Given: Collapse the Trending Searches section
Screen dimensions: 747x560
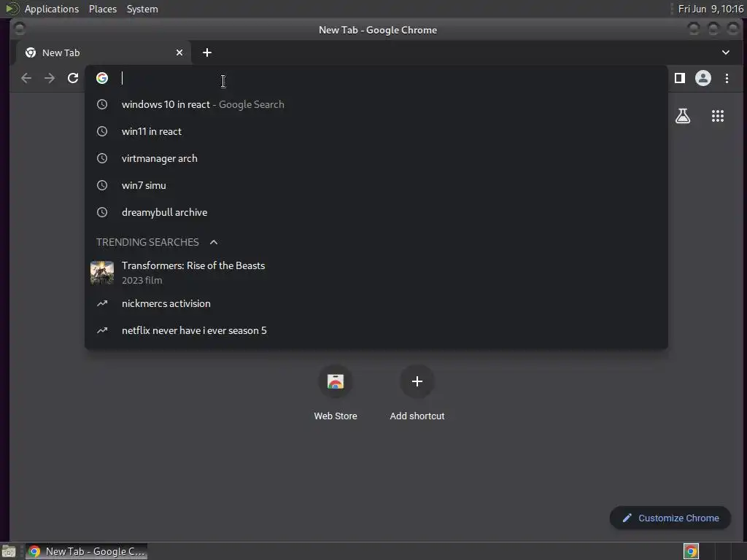Looking at the screenshot, I should point(214,242).
